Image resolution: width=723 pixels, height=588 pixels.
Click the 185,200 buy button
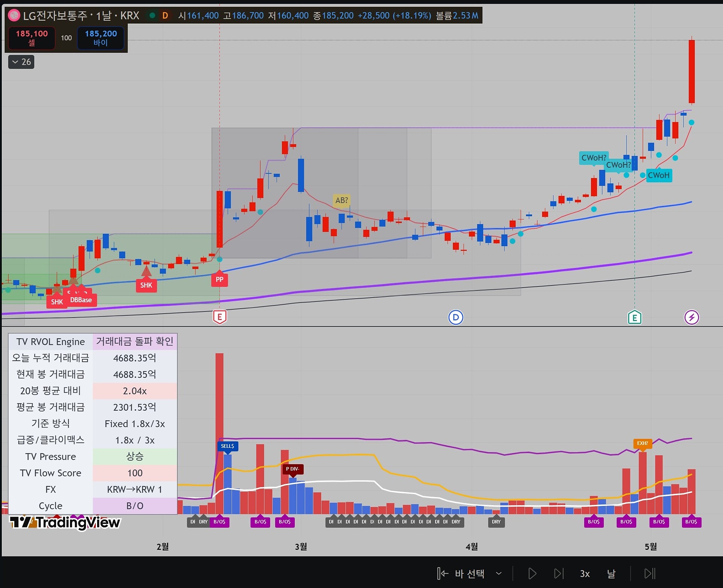click(101, 38)
